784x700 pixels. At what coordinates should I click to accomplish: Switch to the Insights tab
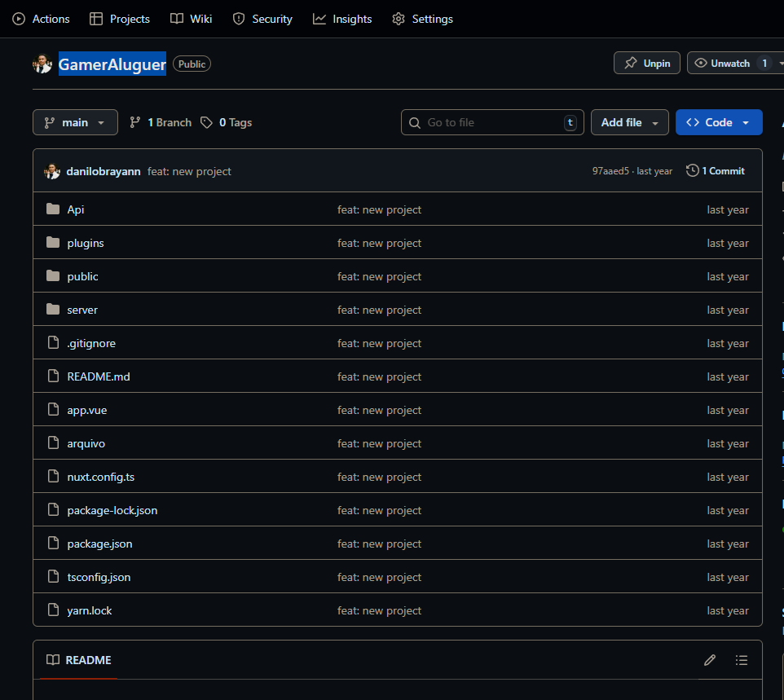(342, 19)
